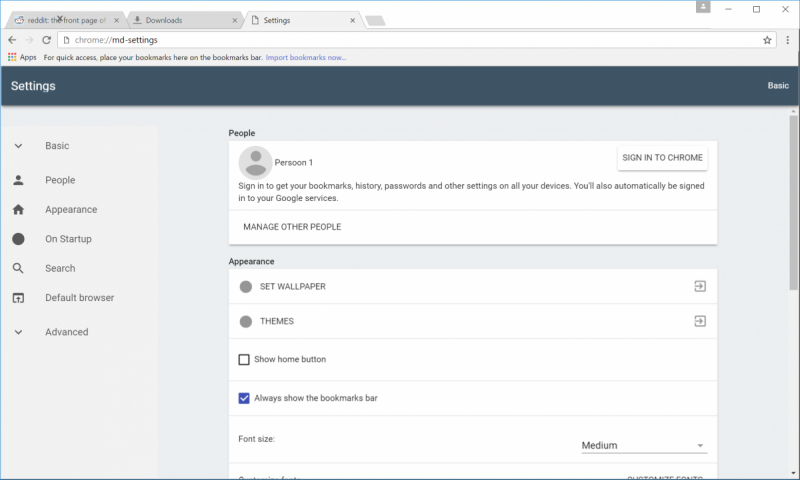The width and height of the screenshot is (800, 480).
Task: Click the address bar showing chrome://md-settings
Action: (x=400, y=40)
